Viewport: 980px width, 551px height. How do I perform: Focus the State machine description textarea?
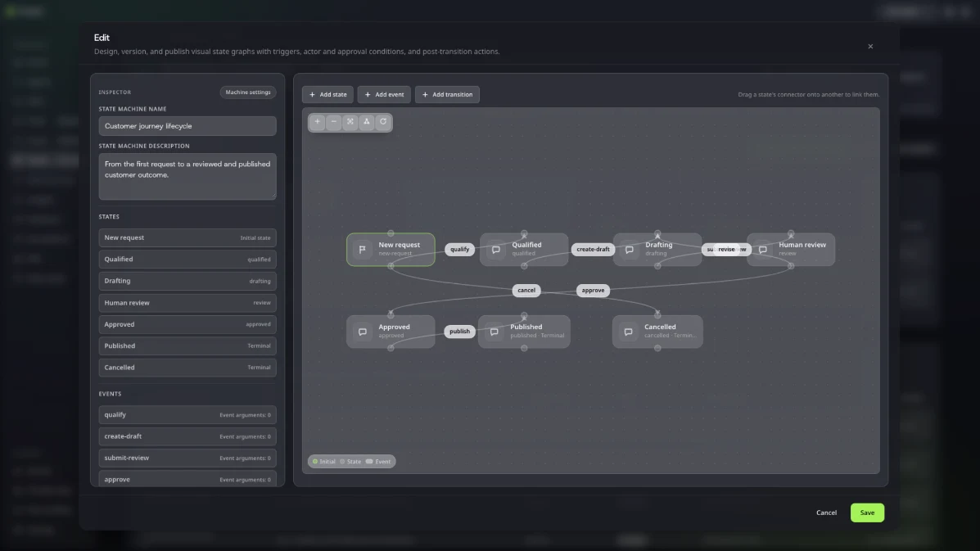(x=187, y=177)
